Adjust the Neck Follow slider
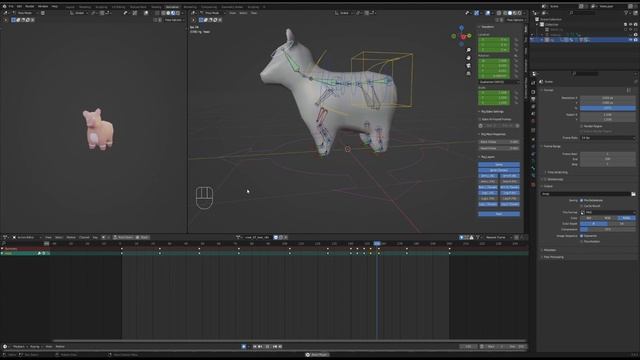 [499, 142]
